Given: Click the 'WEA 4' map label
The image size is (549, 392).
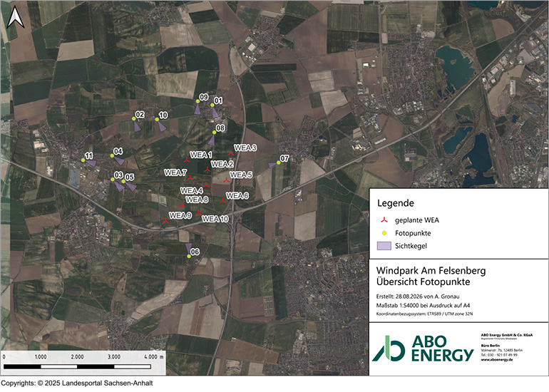Looking at the screenshot, I should click(x=192, y=191).
